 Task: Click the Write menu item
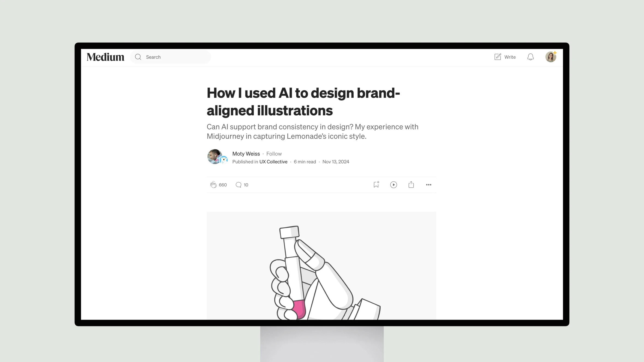(505, 57)
